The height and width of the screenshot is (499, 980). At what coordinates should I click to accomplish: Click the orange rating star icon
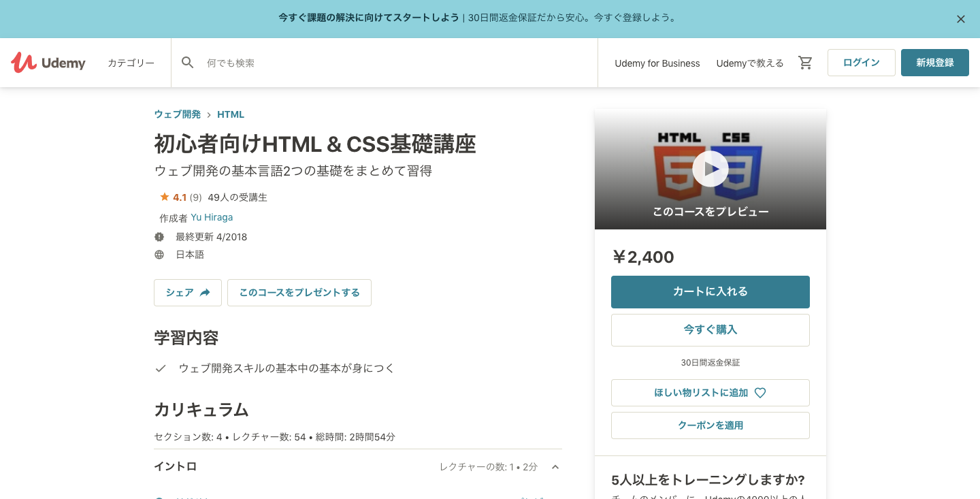point(164,197)
